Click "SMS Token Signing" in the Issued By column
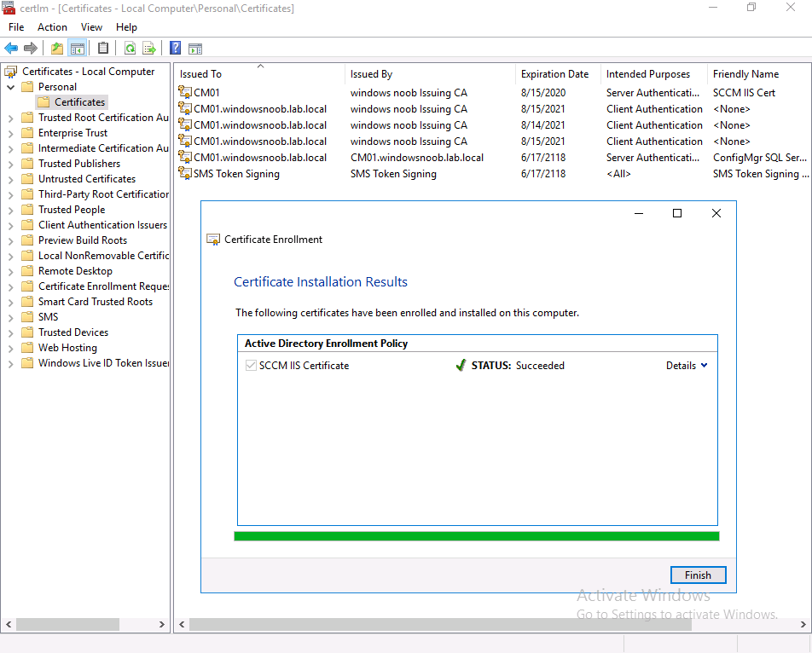 tap(393, 174)
